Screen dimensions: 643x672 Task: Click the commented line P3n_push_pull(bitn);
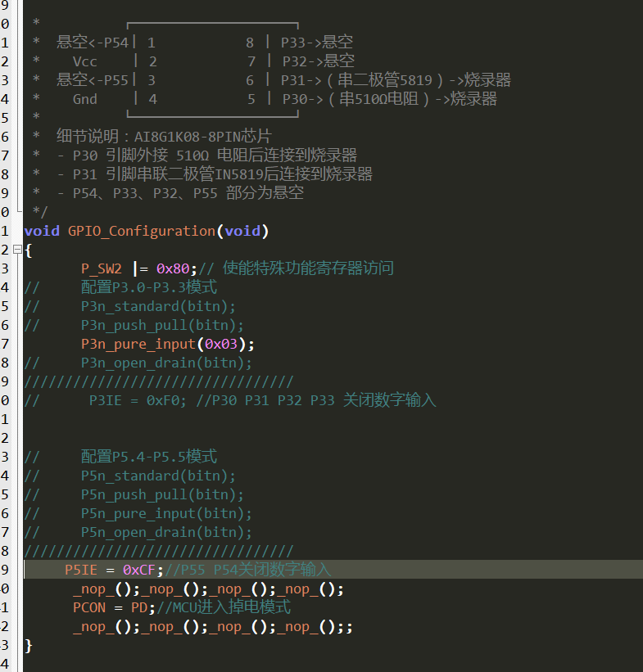tap(162, 325)
